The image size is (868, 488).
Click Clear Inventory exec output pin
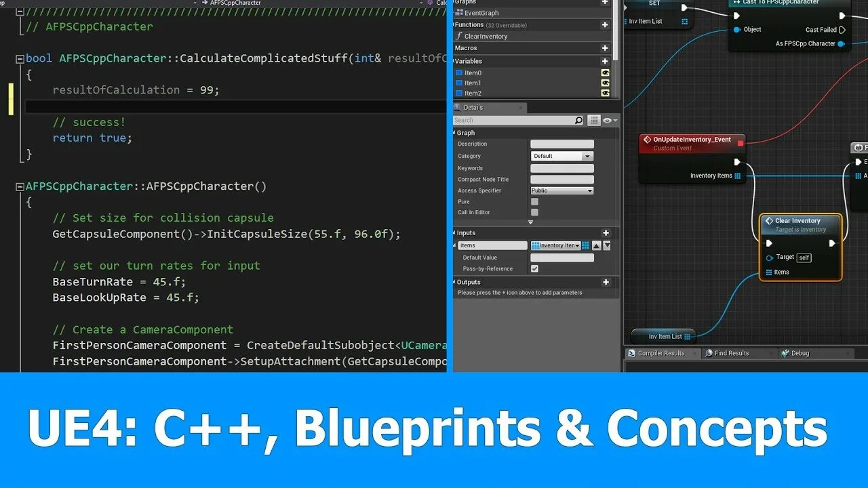[x=833, y=243]
